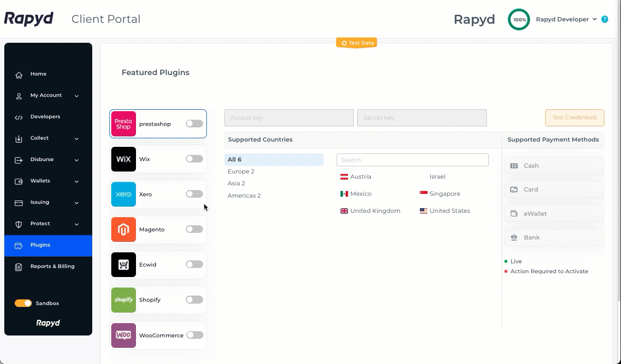Click the page vertical scrollbar
621x364 pixels.
618,150
